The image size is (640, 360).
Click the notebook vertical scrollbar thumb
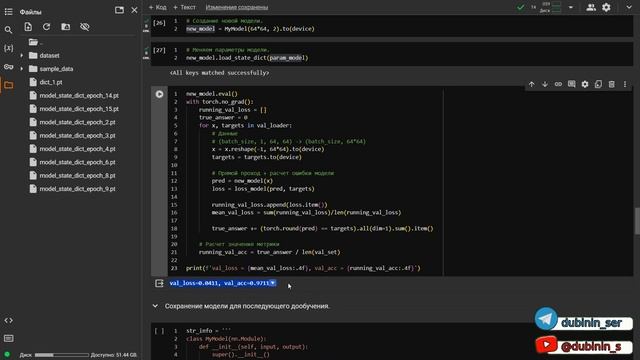click(637, 221)
